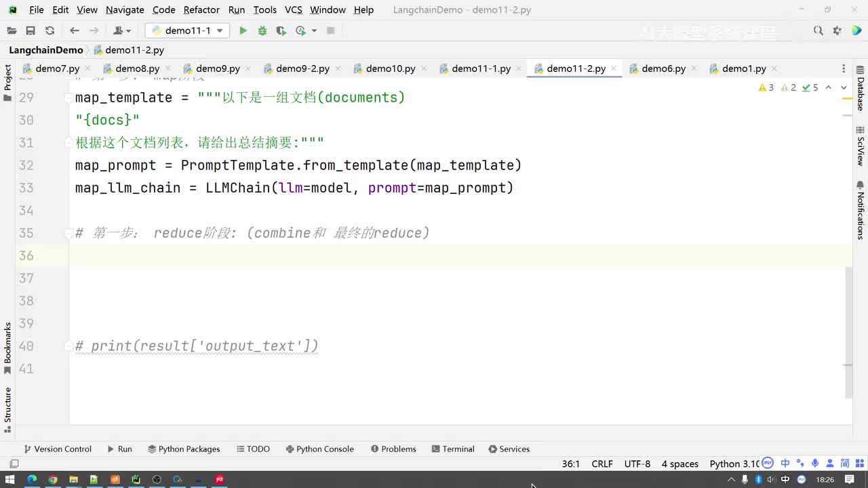This screenshot has height=488, width=868.
Task: Open the VCS menu
Action: click(x=294, y=9)
